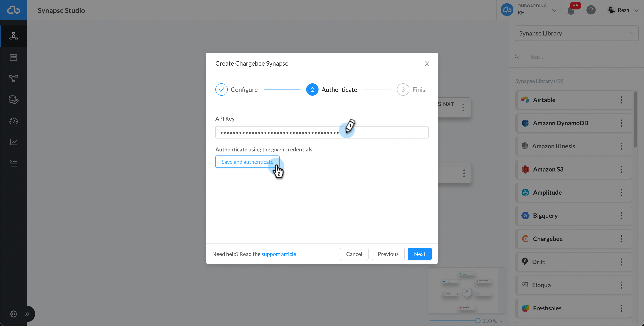Viewport: 644px width, 326px height.
Task: Select the Drift synapse card
Action: (x=573, y=262)
